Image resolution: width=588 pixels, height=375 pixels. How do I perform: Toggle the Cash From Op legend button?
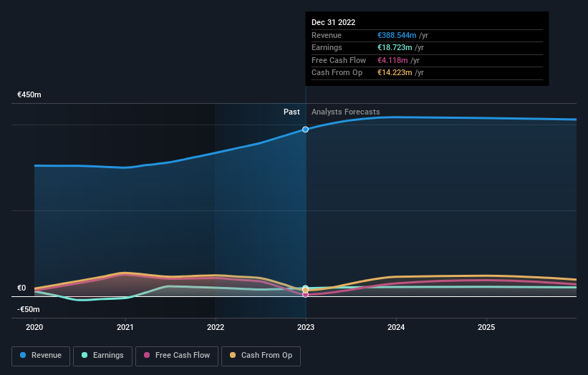click(x=261, y=356)
